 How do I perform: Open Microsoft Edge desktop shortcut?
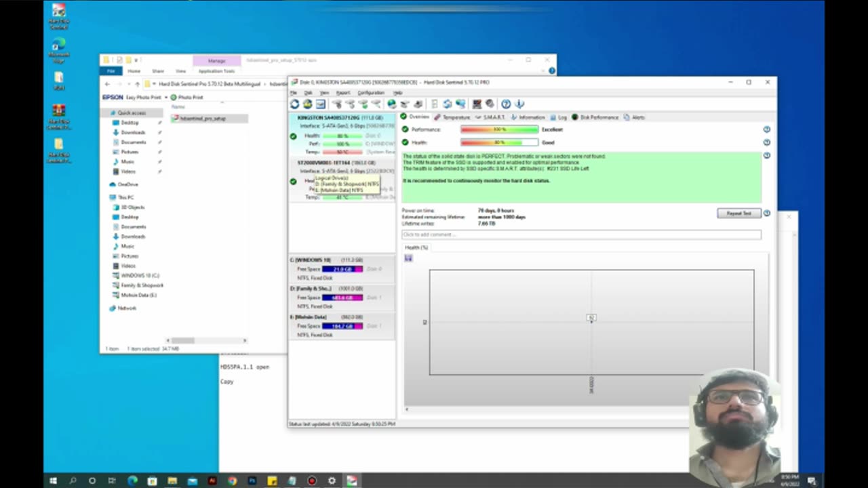click(x=59, y=50)
